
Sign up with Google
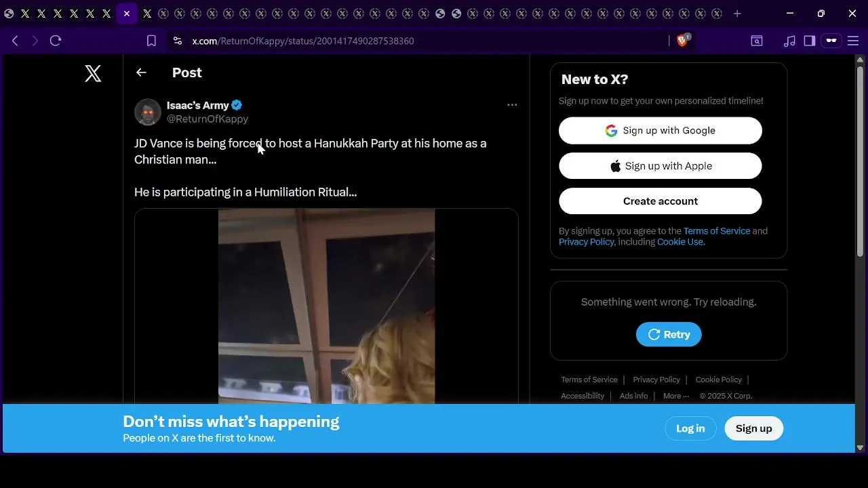click(660, 131)
